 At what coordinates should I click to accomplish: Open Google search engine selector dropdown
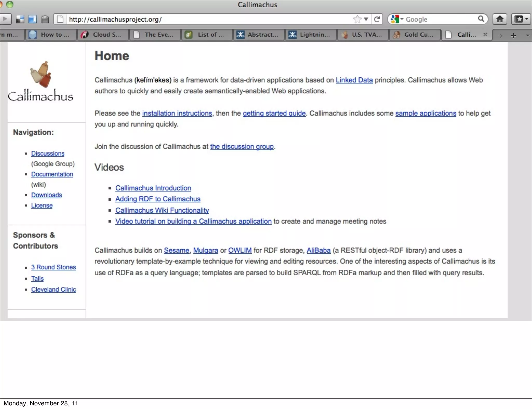pyautogui.click(x=397, y=19)
